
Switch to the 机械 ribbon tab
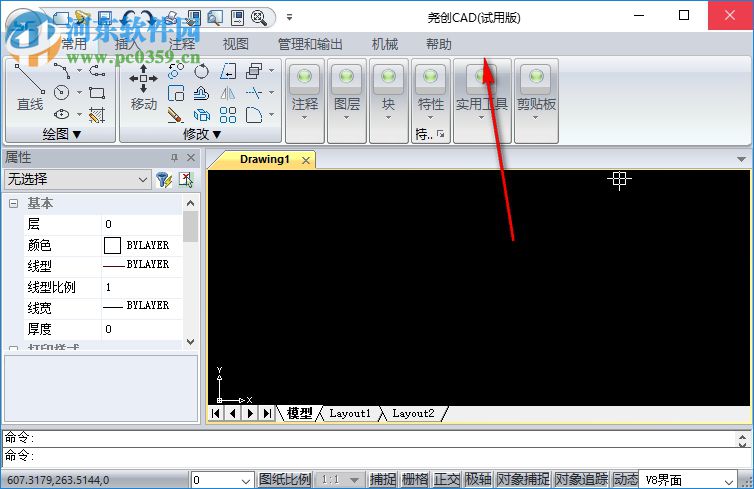click(385, 44)
